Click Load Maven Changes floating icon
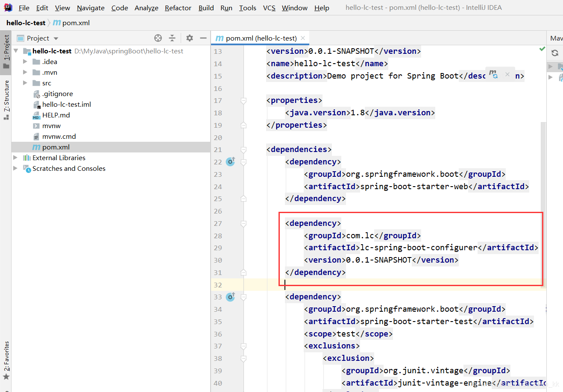 click(x=493, y=74)
